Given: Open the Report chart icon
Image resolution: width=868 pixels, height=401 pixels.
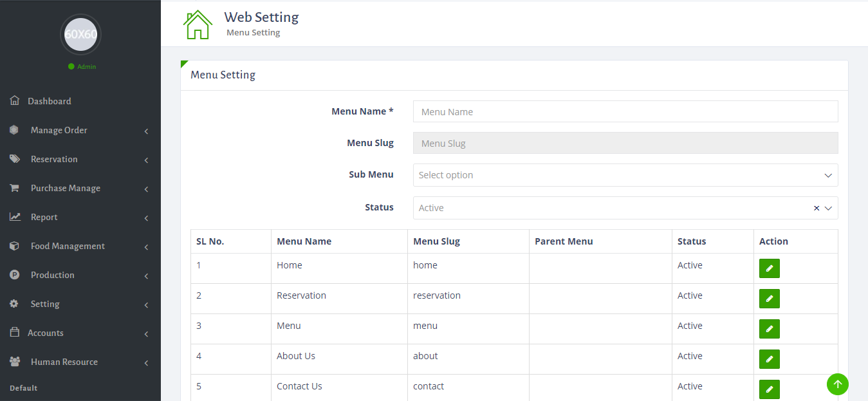Looking at the screenshot, I should click(14, 216).
